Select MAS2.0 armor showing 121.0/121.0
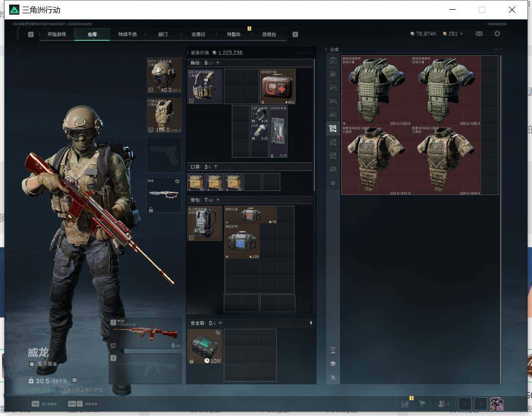Image resolution: width=532 pixels, height=416 pixels. click(376, 160)
